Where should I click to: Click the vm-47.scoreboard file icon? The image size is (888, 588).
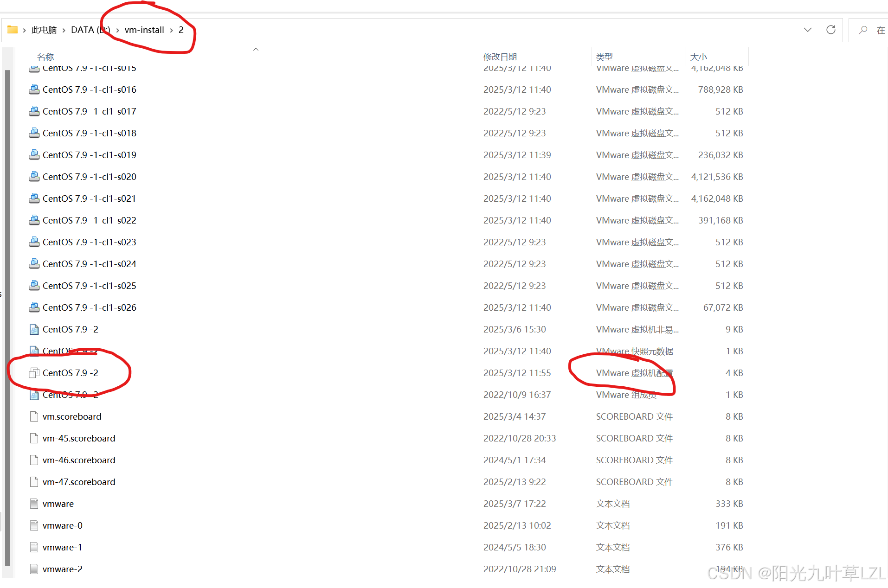click(34, 482)
